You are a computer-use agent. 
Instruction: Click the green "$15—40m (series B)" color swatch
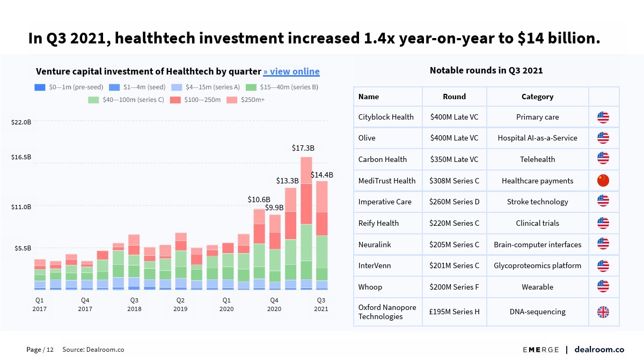[x=251, y=87]
